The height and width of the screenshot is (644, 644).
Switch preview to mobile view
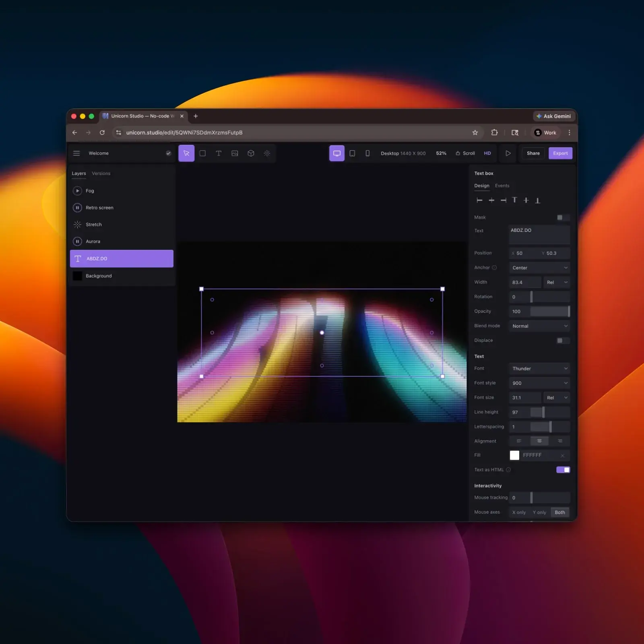click(x=367, y=153)
